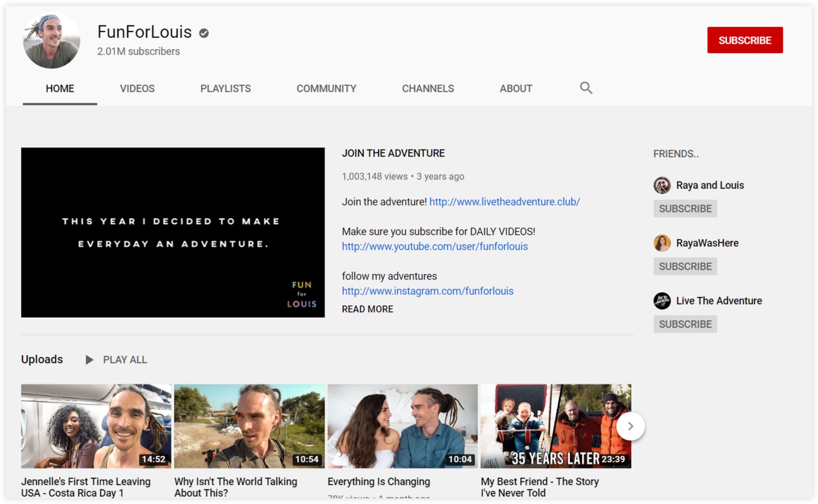Viewport: 818px width, 504px height.
Task: Open the Everything Is Changing video thumbnail
Action: (x=402, y=426)
